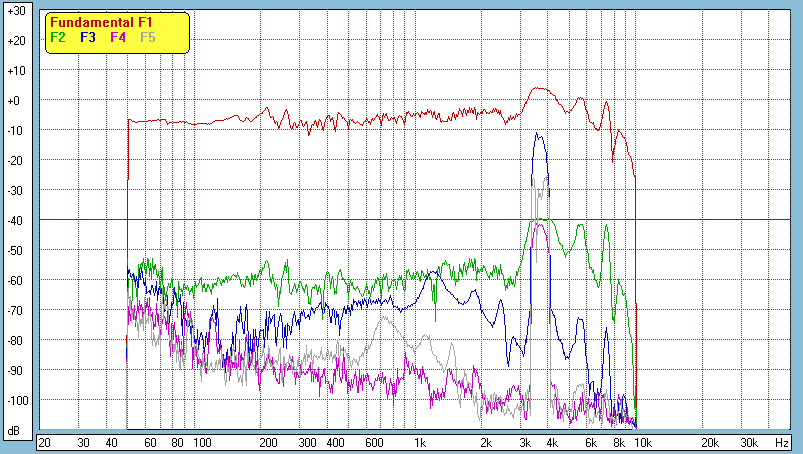Select the -70 label on vertical axis

pos(15,311)
